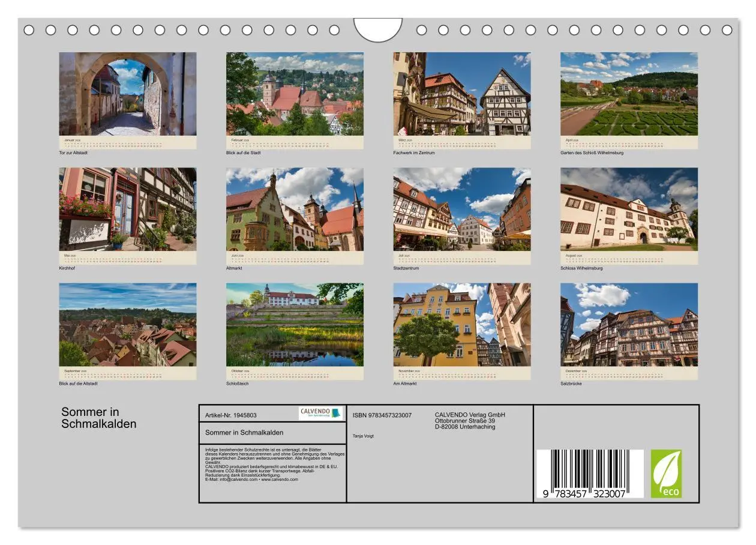
Task: Click the green eco leaf logo
Action: click(x=666, y=474)
